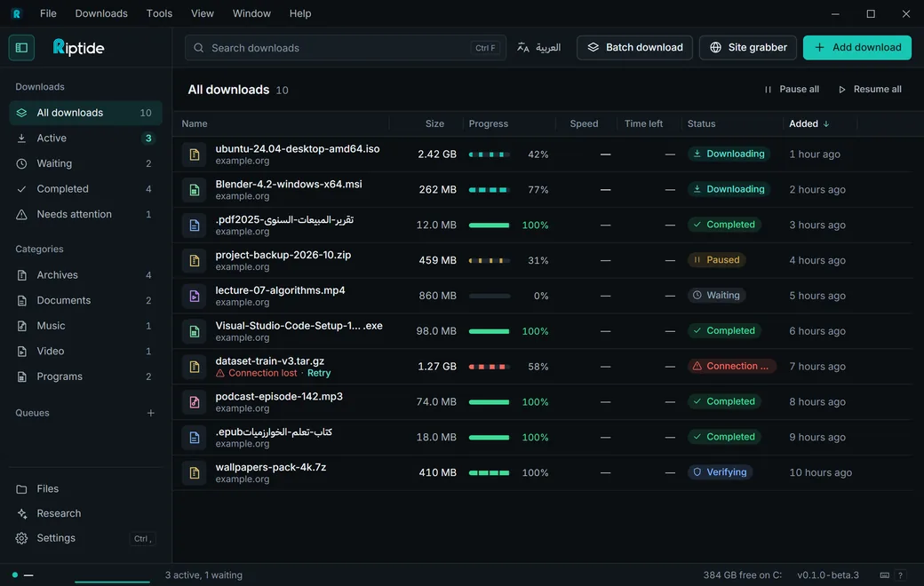Screen dimensions: 924x586
Task: Open the View menu
Action: click(x=203, y=13)
